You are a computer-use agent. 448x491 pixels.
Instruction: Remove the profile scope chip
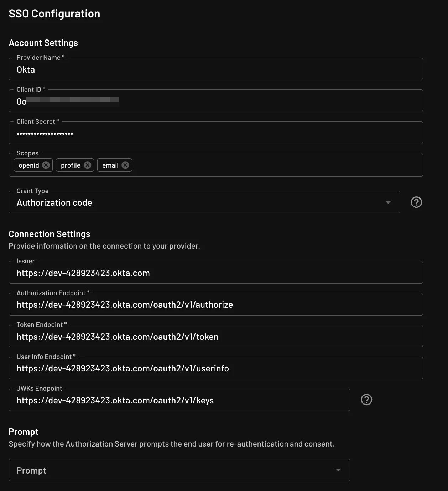(x=87, y=165)
